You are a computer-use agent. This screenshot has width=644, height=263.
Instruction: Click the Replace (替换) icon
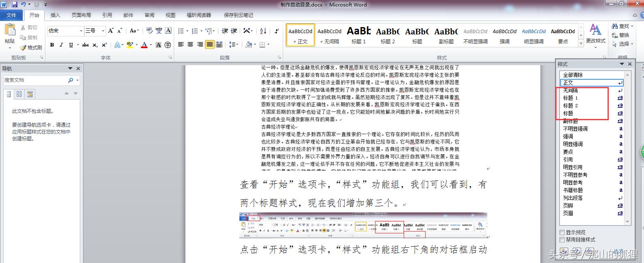tap(615, 35)
